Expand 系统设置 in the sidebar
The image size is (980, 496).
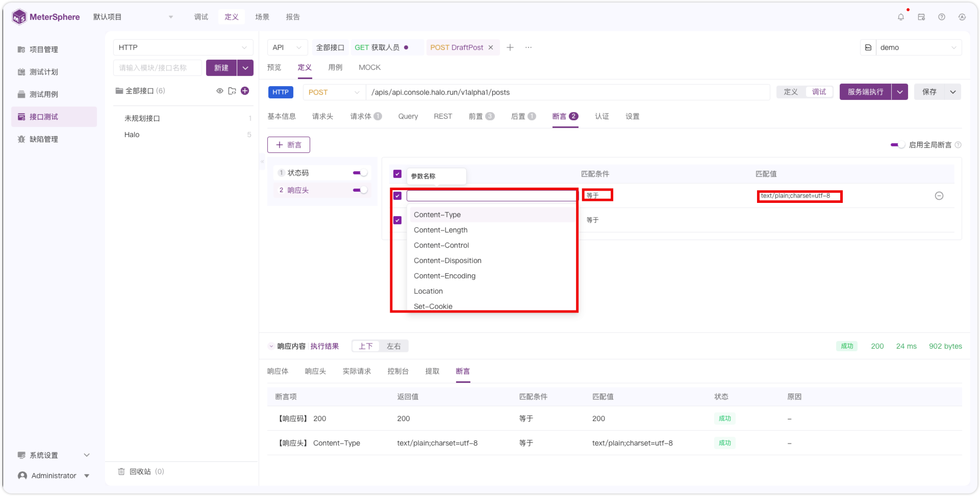(x=54, y=455)
